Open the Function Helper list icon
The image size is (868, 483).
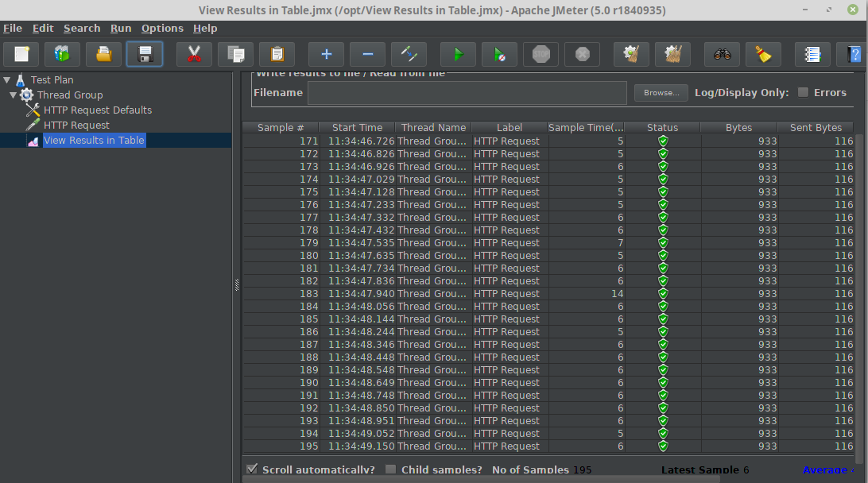(812, 54)
